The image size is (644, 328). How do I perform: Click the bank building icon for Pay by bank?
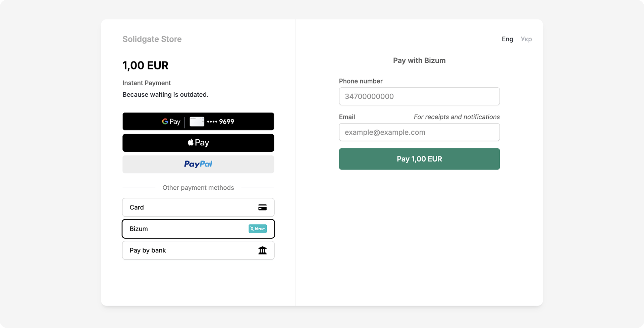coord(263,250)
